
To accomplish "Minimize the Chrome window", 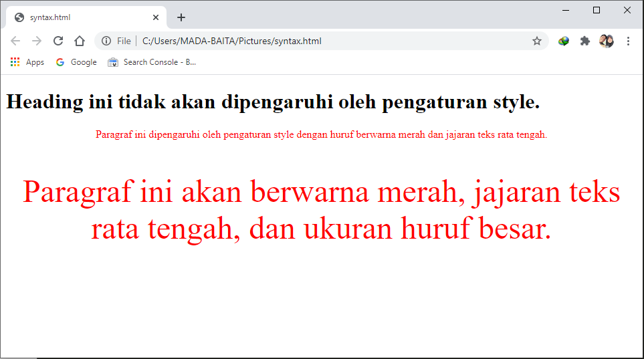I will (x=566, y=10).
